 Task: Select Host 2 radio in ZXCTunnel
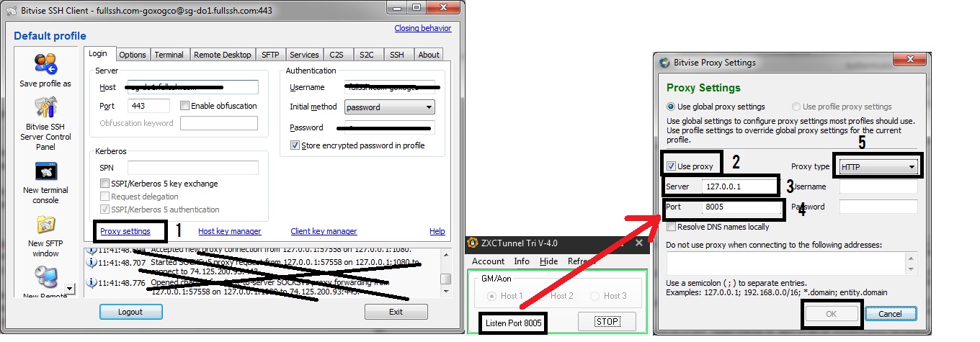[x=542, y=296]
